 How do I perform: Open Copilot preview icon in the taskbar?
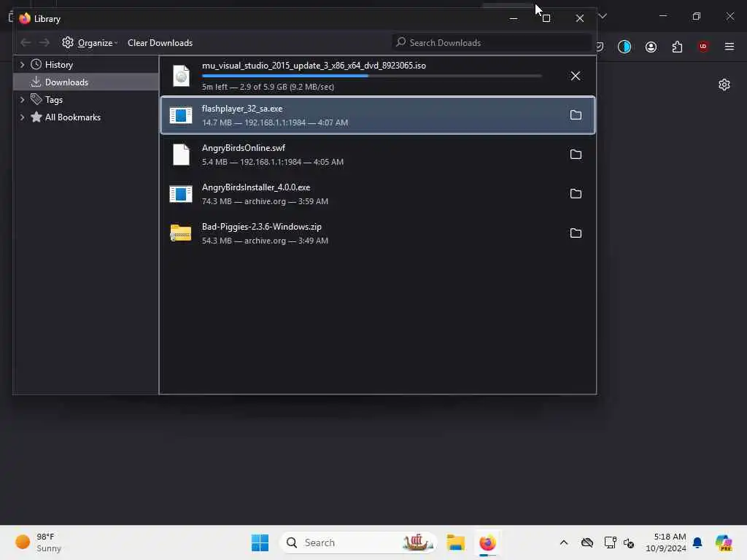pos(724,542)
